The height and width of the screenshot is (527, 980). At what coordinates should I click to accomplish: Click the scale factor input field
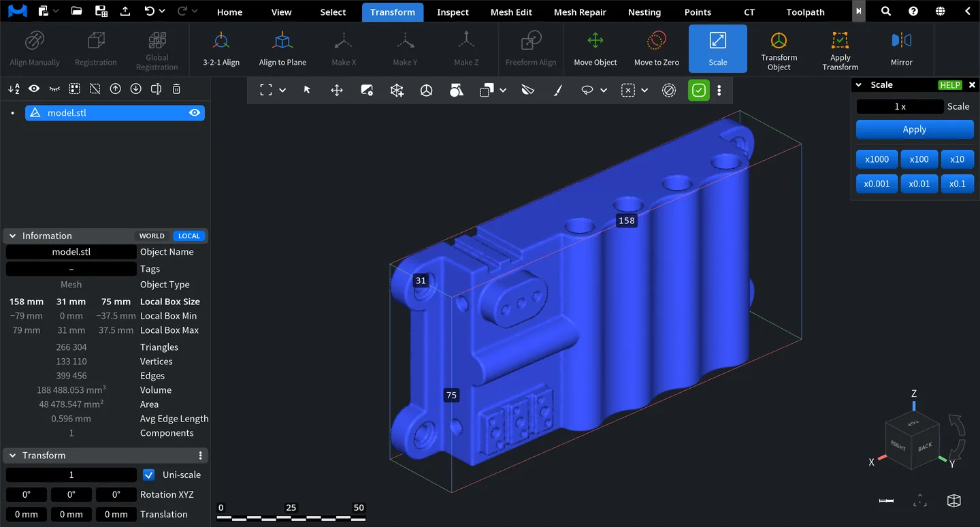tap(900, 107)
